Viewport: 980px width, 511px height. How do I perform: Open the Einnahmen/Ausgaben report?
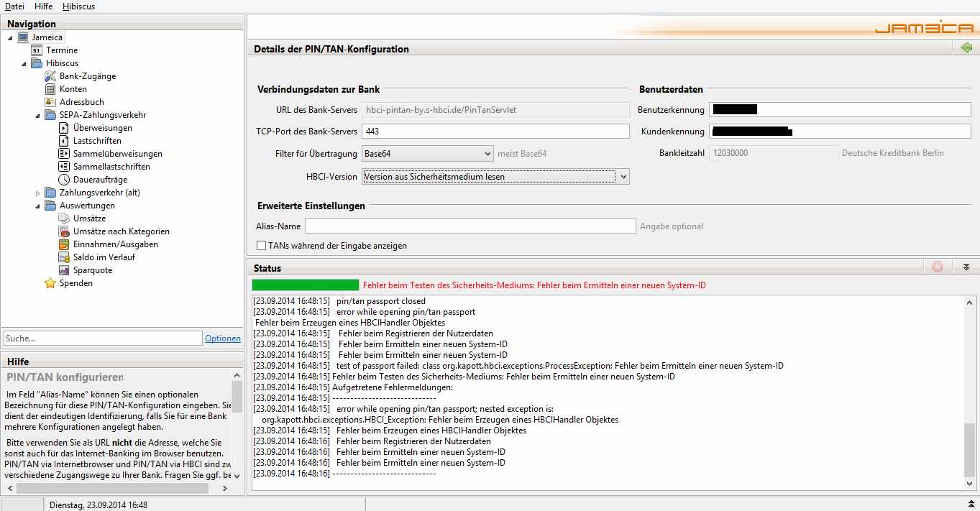click(x=115, y=244)
